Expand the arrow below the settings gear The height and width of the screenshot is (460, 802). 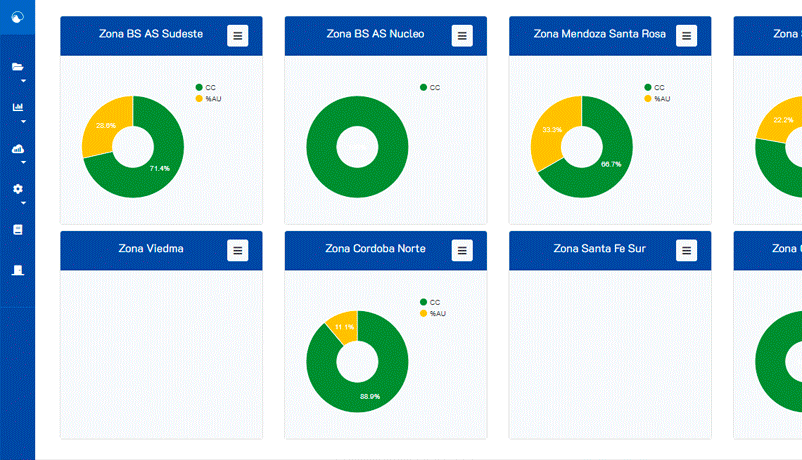(x=23, y=203)
